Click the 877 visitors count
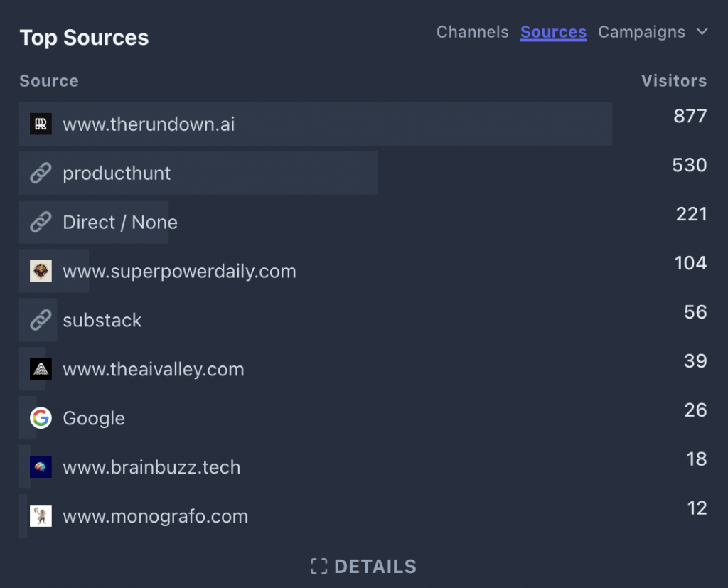The width and height of the screenshot is (728, 588). point(690,116)
